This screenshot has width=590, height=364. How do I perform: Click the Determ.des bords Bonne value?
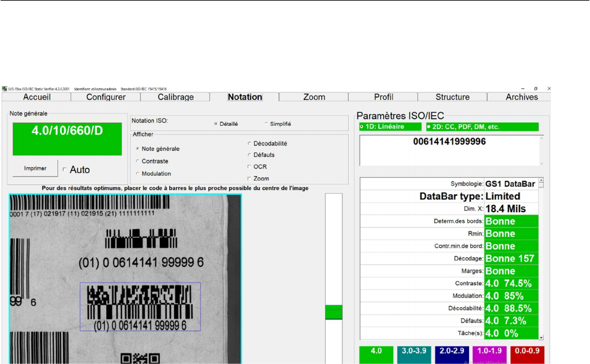511,221
